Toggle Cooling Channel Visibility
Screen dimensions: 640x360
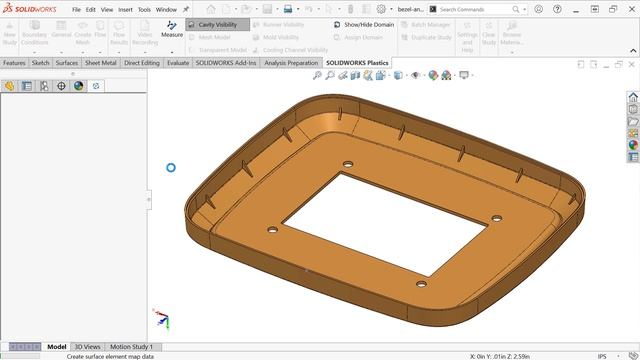[x=290, y=50]
